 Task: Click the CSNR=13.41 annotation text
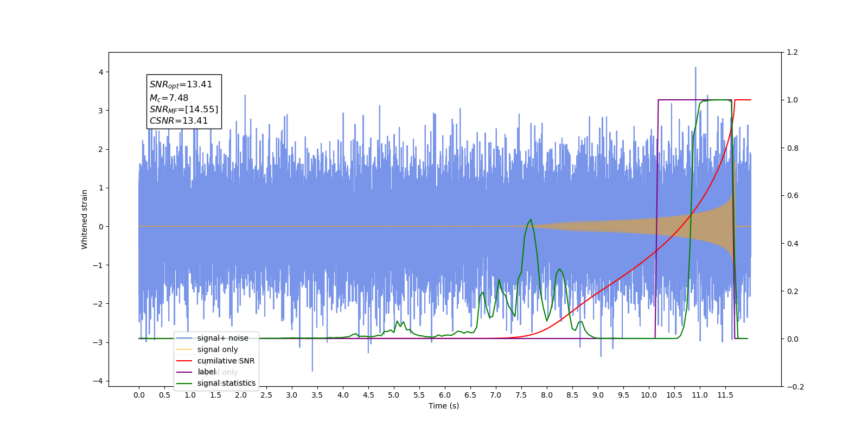[178, 120]
